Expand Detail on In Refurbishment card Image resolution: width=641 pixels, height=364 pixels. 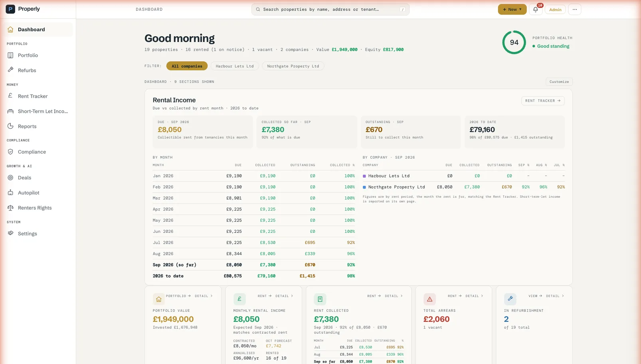coord(555,296)
